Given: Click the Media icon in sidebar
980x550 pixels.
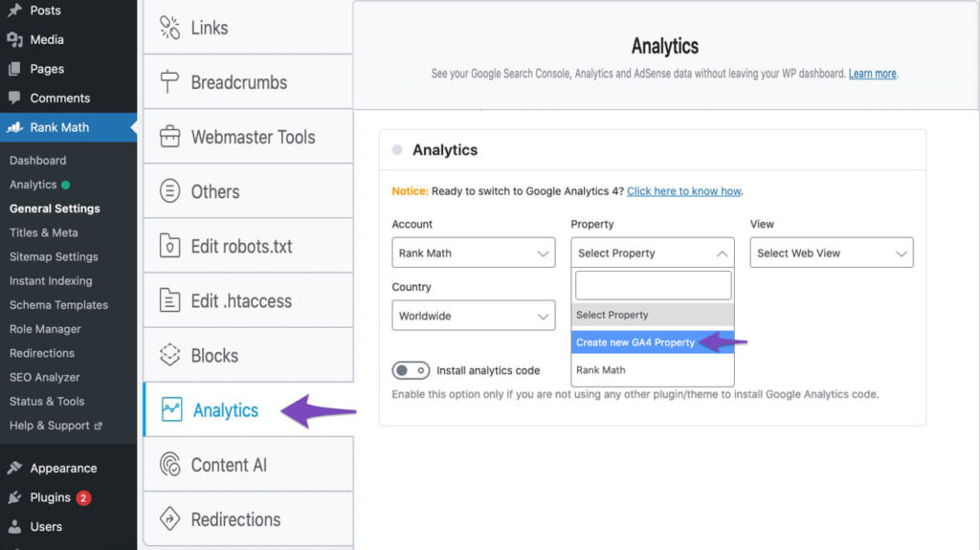Looking at the screenshot, I should (x=14, y=39).
